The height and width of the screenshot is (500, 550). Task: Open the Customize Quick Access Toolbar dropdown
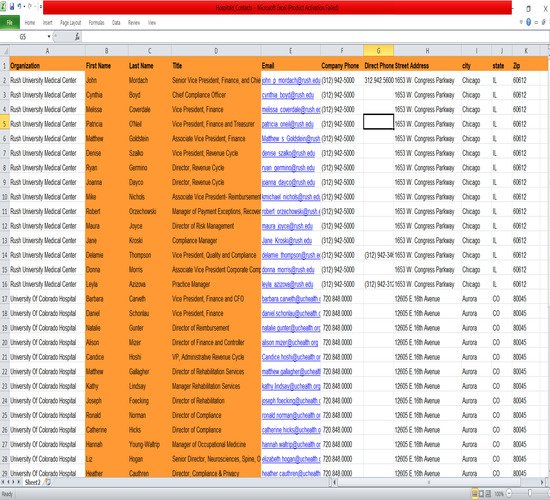[41, 7]
